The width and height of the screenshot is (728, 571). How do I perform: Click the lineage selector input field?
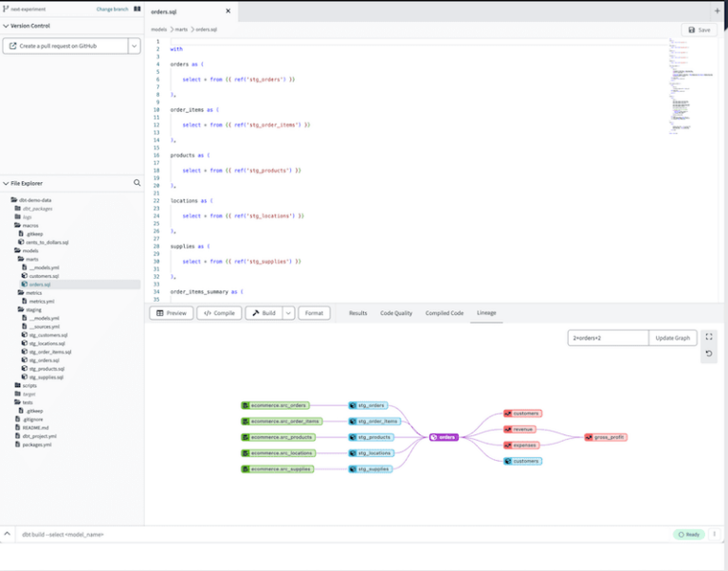[608, 338]
